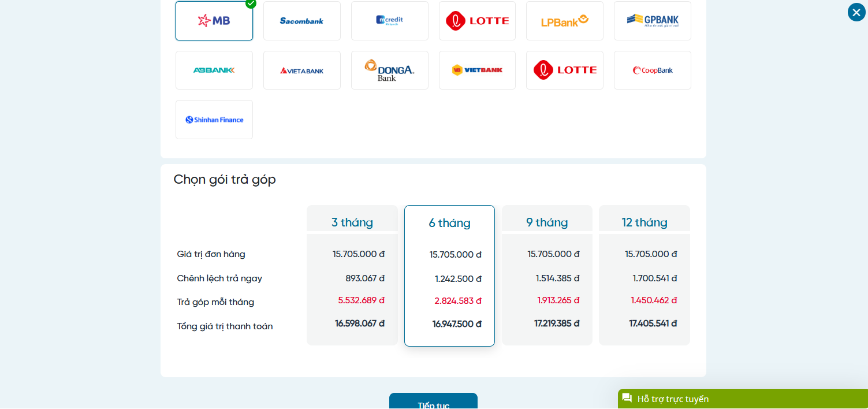Screen dimensions: 868x409
Task: Close the installment dialog with the X icon
Action: point(856,12)
